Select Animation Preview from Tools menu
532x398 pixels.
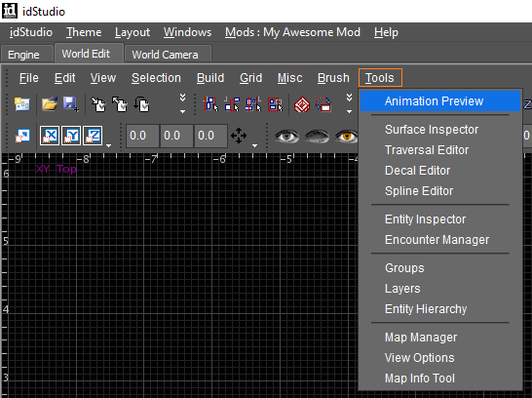click(440, 100)
